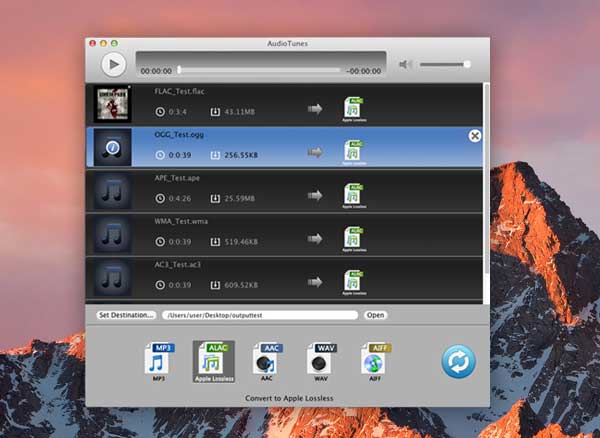Click the clock icon beside 0:4:26
Viewport: 600px width, 438px height.
click(160, 198)
